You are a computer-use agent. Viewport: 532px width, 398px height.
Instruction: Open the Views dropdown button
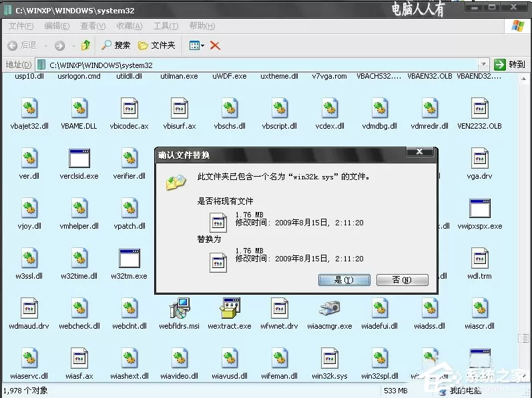tap(197, 45)
